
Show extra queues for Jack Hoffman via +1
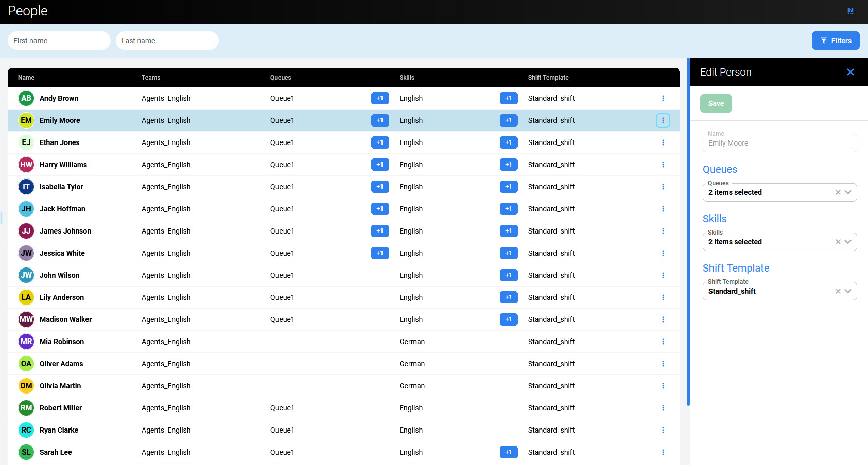(379, 209)
